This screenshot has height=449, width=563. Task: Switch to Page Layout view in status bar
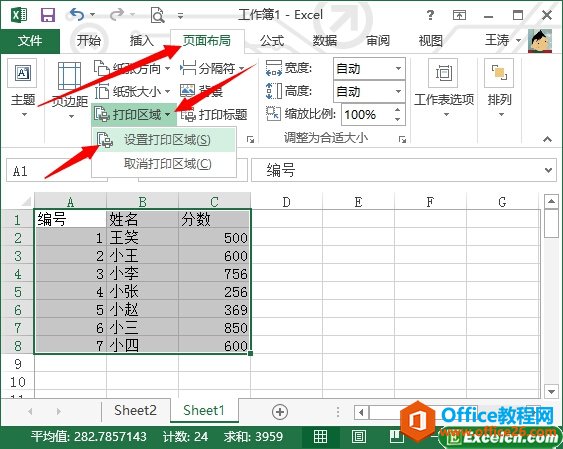[358, 436]
